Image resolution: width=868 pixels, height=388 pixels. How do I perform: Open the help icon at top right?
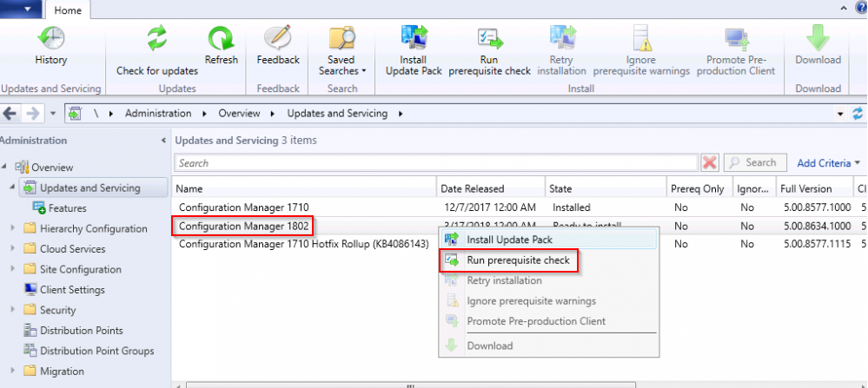point(862,7)
